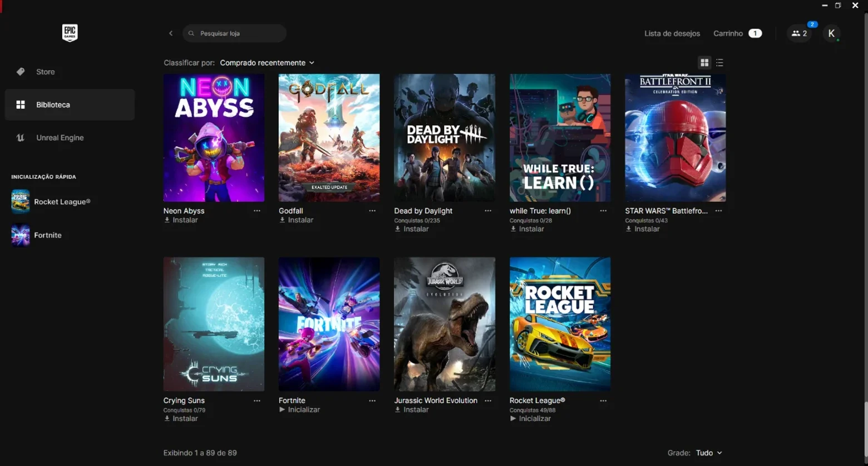Open Rocket League card more options

click(603, 400)
